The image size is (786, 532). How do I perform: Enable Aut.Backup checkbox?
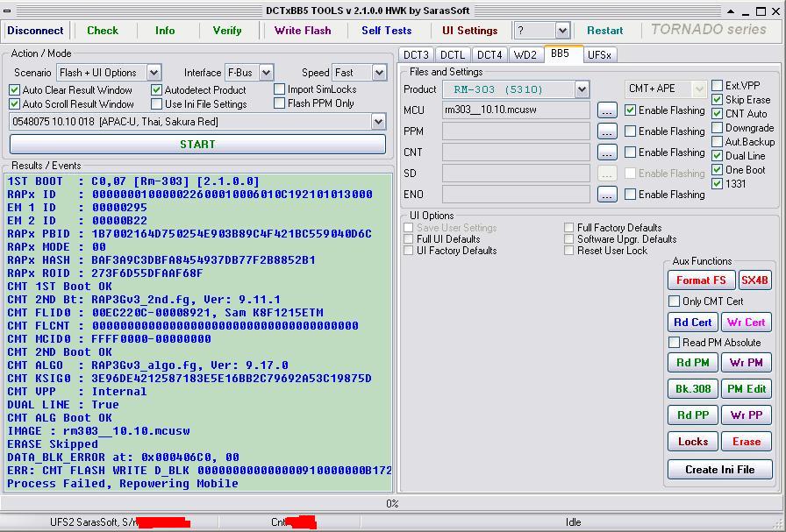718,142
